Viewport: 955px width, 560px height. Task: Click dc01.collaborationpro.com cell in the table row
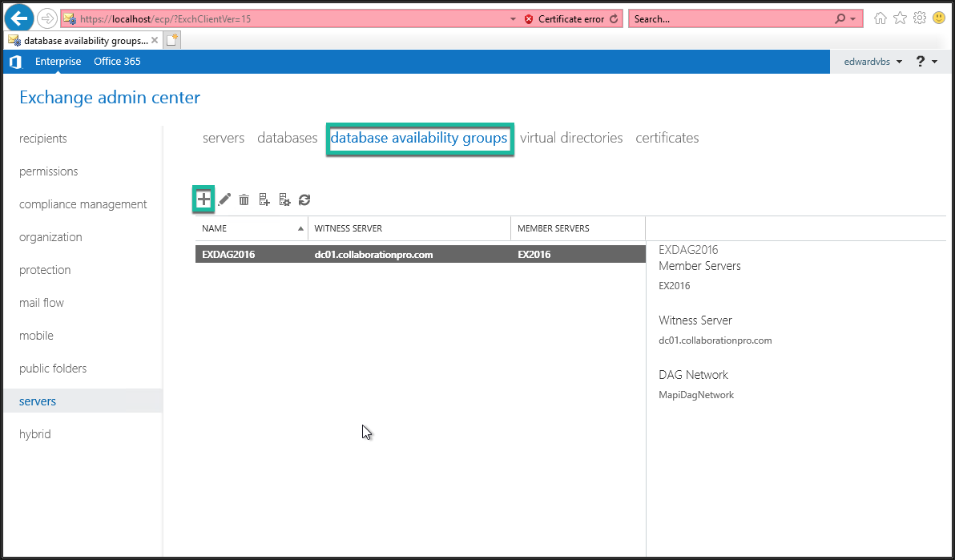[373, 255]
